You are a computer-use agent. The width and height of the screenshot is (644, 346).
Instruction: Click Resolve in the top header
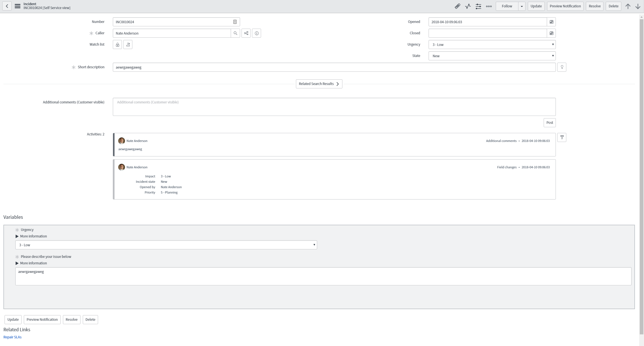point(595,6)
